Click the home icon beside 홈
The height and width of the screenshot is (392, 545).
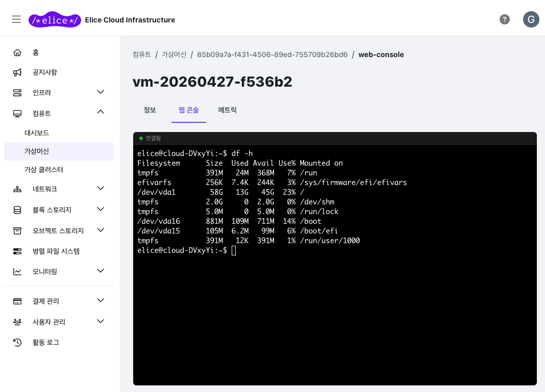17,53
